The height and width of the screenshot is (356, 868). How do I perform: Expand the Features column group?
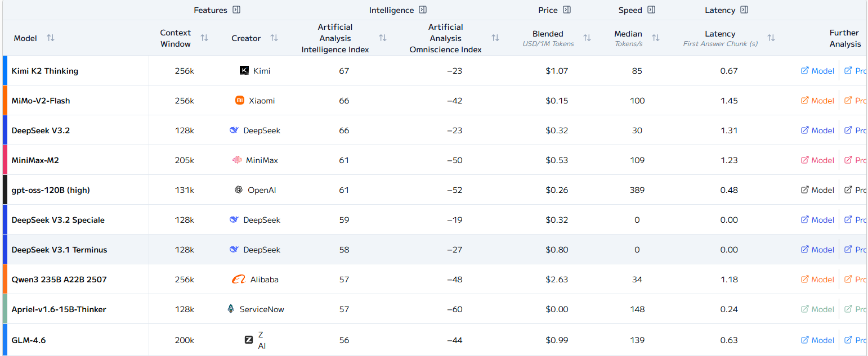[x=236, y=10]
